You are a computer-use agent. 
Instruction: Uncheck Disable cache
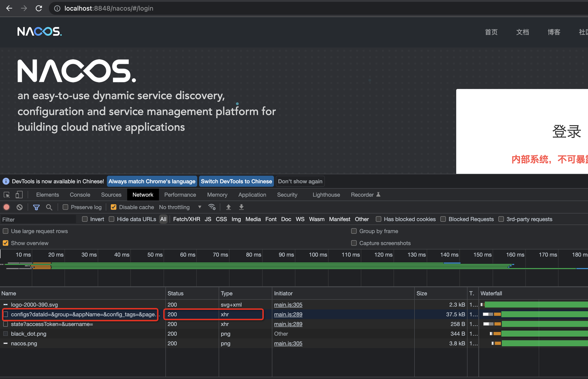[113, 207]
